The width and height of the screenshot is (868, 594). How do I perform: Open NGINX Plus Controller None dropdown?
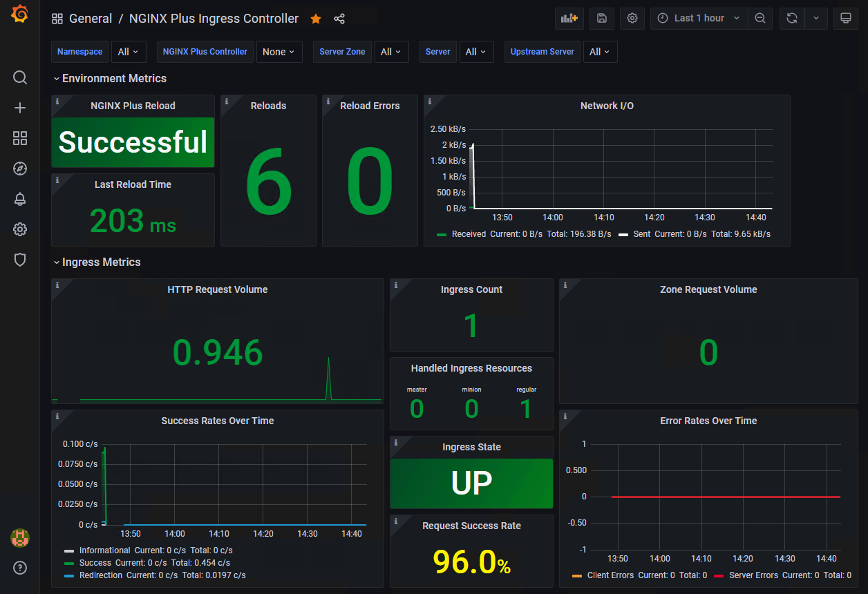tap(279, 52)
